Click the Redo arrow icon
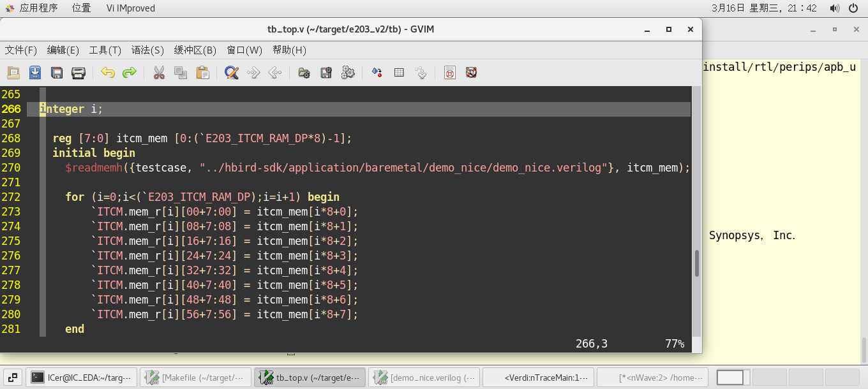This screenshot has height=389, width=868. [130, 73]
